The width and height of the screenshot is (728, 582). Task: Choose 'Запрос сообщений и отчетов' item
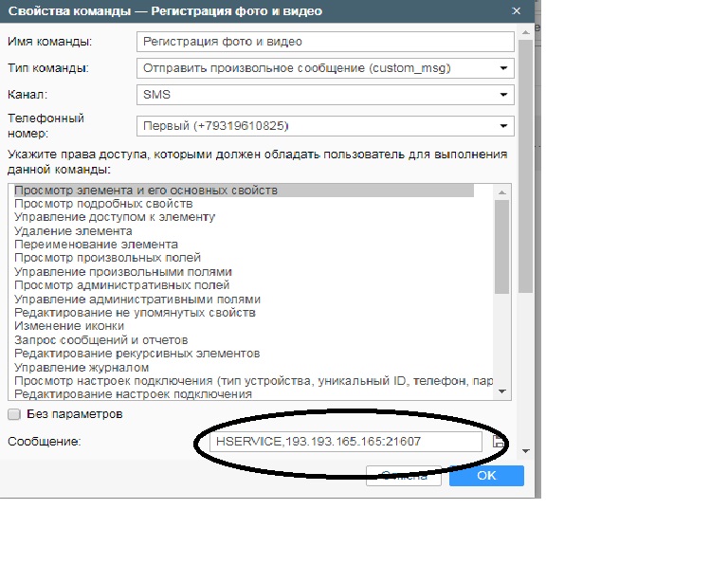coord(100,339)
